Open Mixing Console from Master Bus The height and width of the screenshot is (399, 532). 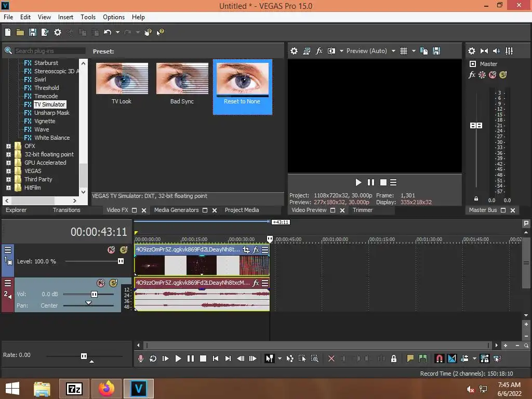[x=509, y=51]
